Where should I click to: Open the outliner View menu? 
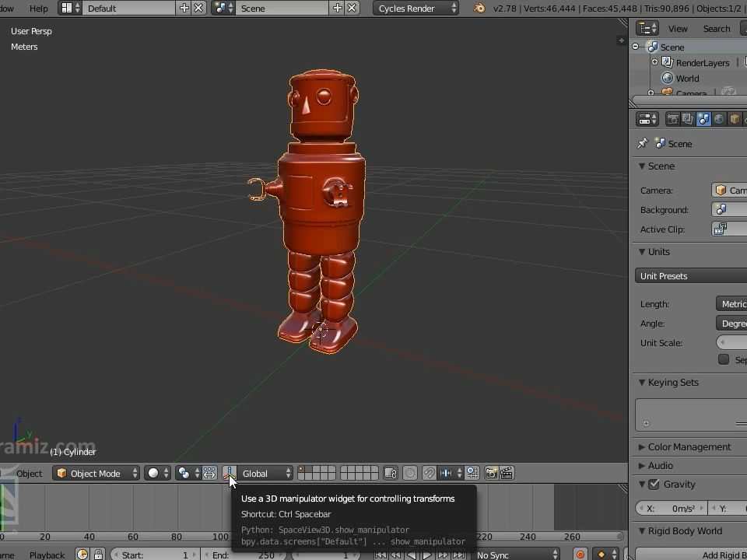678,29
